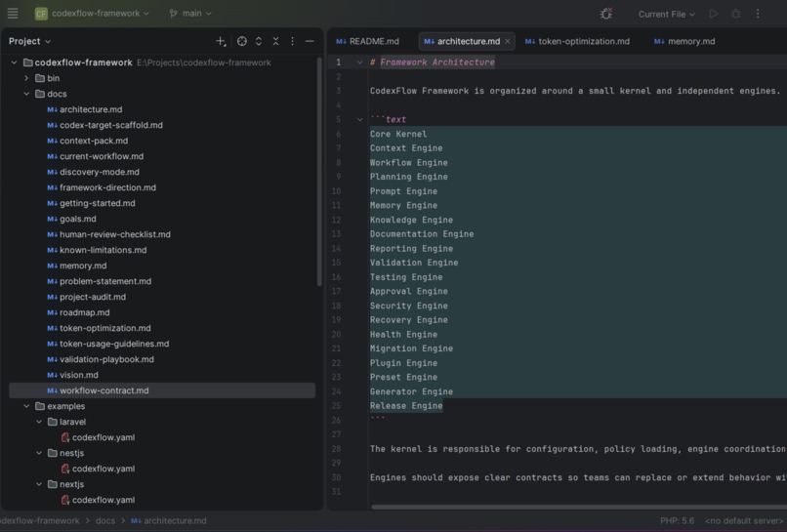787x532 pixels.
Task: Select token-optimization.md in the project tree
Action: [99, 328]
